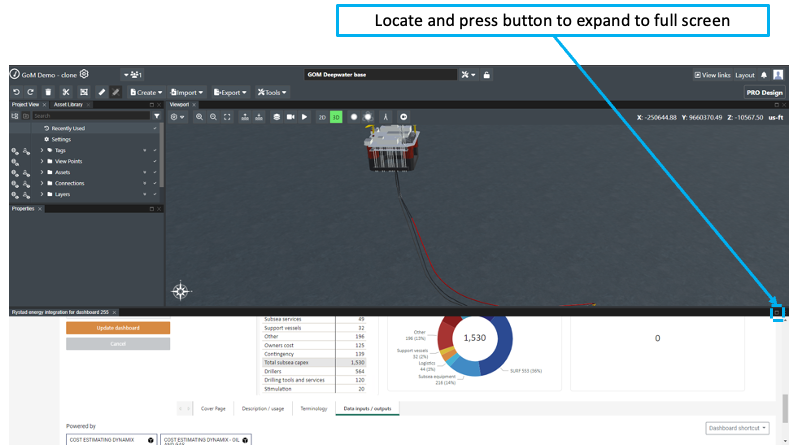
Task: Open wrench tools dropdown beside project name
Action: [x=468, y=75]
